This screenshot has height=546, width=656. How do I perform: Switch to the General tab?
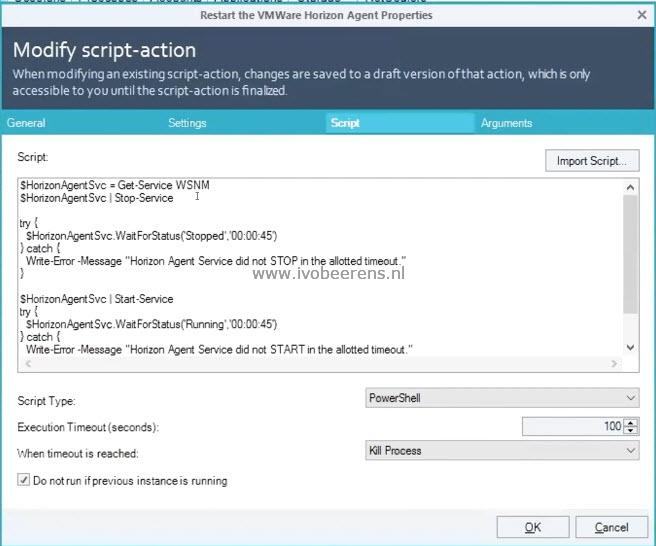click(x=26, y=123)
